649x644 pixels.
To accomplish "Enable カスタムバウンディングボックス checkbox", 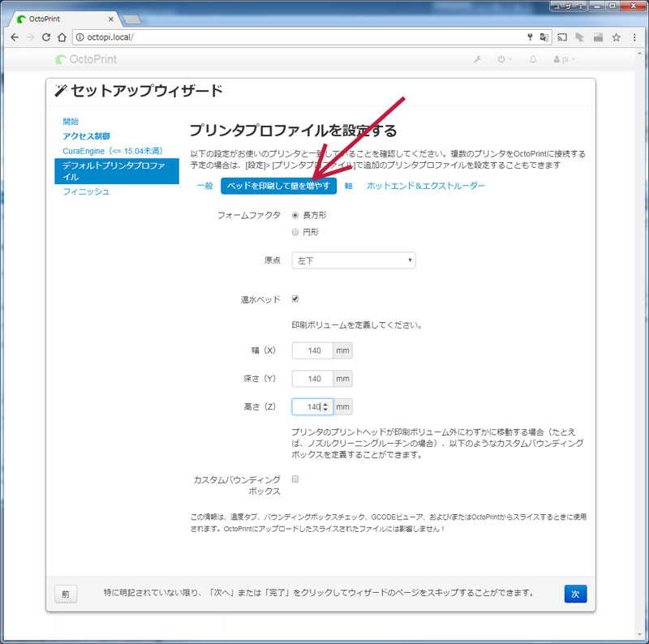I will [x=295, y=479].
